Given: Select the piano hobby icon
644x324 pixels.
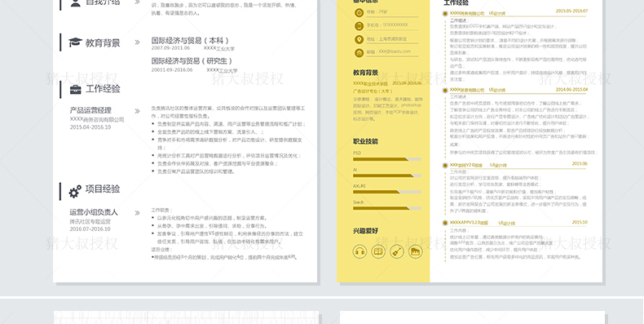Looking at the screenshot, I should tap(415, 251).
